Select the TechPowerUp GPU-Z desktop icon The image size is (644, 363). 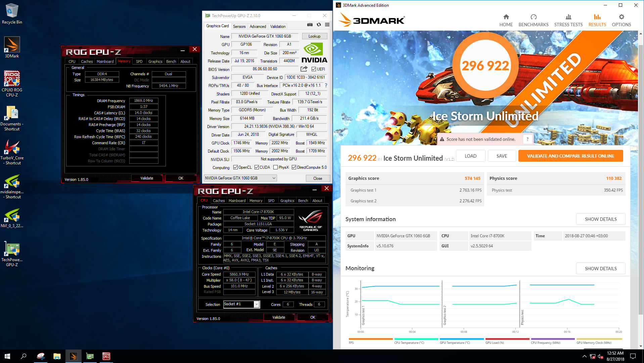[12, 254]
